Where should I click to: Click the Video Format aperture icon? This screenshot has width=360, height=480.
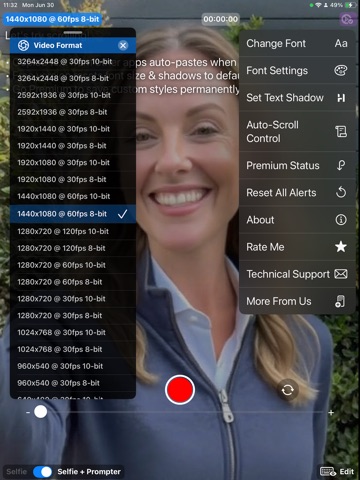tap(23, 45)
